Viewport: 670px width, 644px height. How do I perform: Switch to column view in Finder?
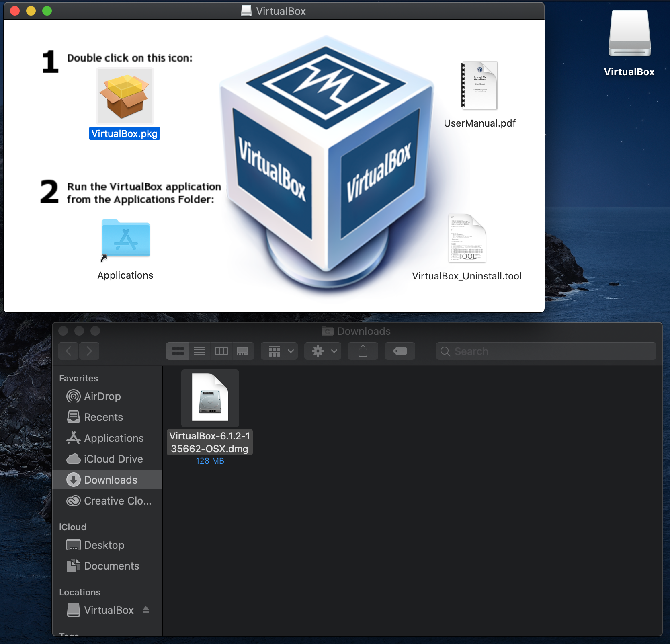click(x=221, y=351)
